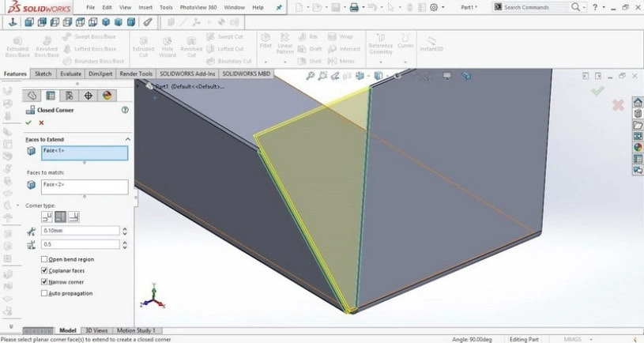Open the Closed Corner help icon

point(125,111)
